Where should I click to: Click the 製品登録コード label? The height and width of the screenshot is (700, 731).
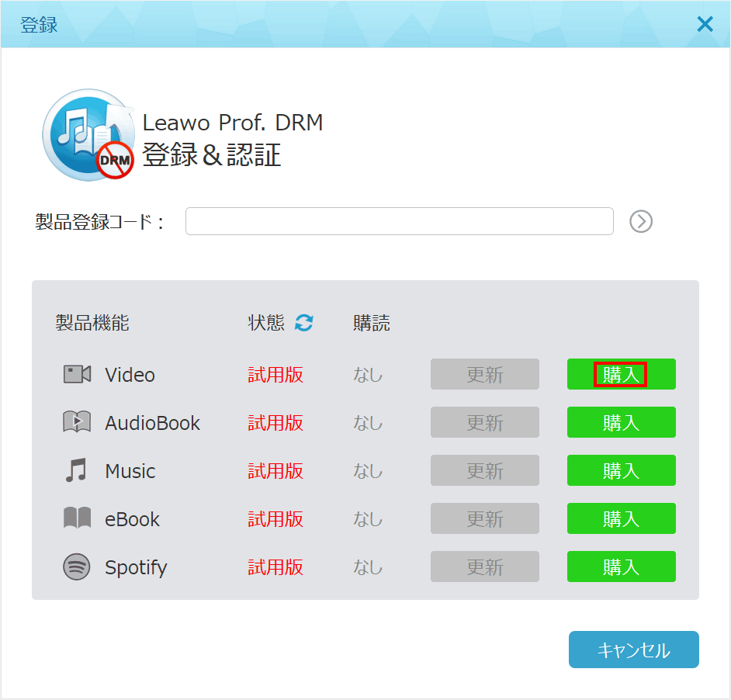click(100, 222)
